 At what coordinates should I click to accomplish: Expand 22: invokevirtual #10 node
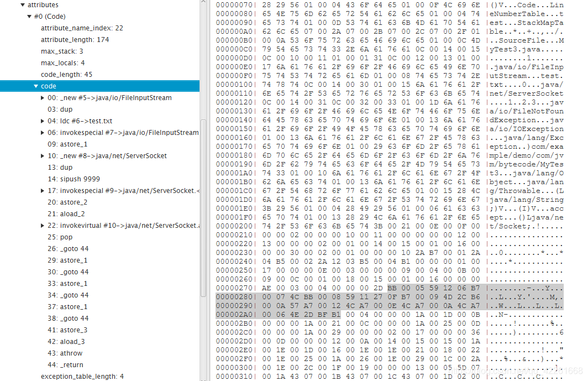coord(43,226)
